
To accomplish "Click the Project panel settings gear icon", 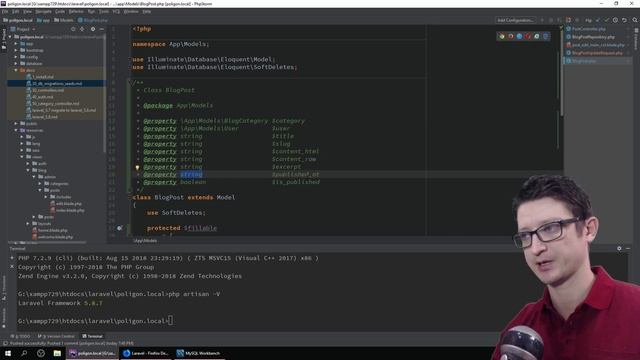I will click(x=93, y=29).
